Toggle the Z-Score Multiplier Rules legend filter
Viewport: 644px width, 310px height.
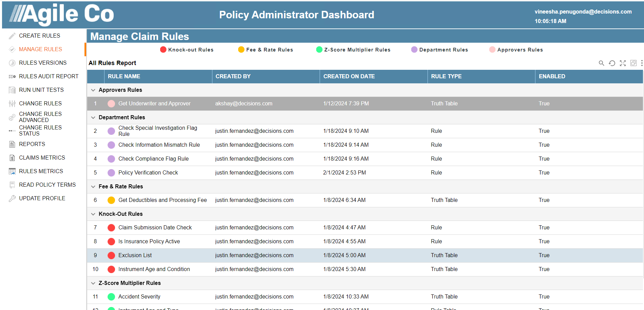(353, 50)
